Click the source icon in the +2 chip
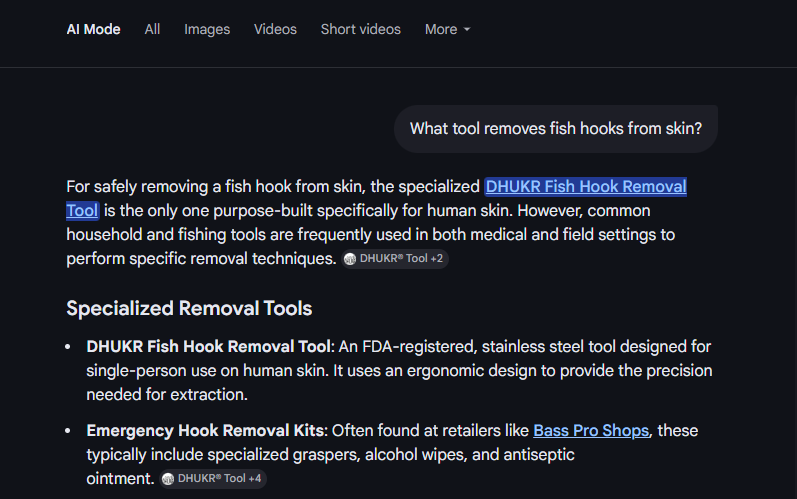The height and width of the screenshot is (499, 797). click(x=350, y=259)
